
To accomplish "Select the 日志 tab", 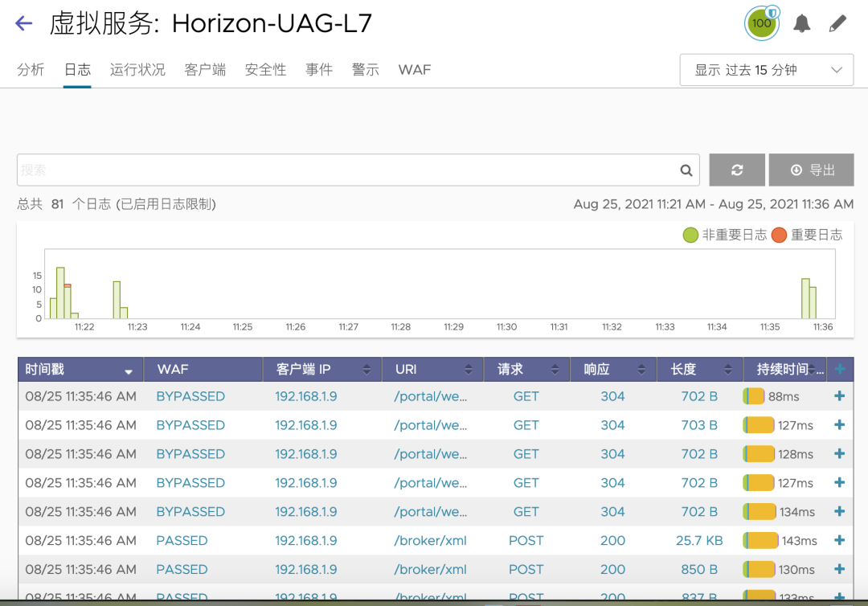I will pyautogui.click(x=77, y=70).
